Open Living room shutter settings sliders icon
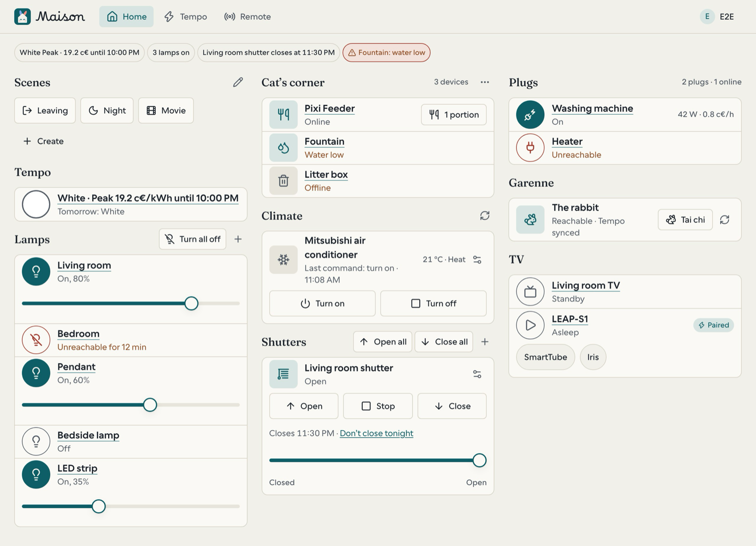This screenshot has width=756, height=546. pyautogui.click(x=477, y=374)
